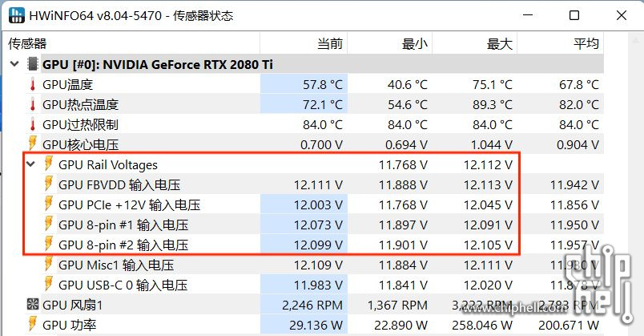The image size is (644, 336).
Task: Click the maximum hotspot value 89.3 °C
Action: point(493,105)
